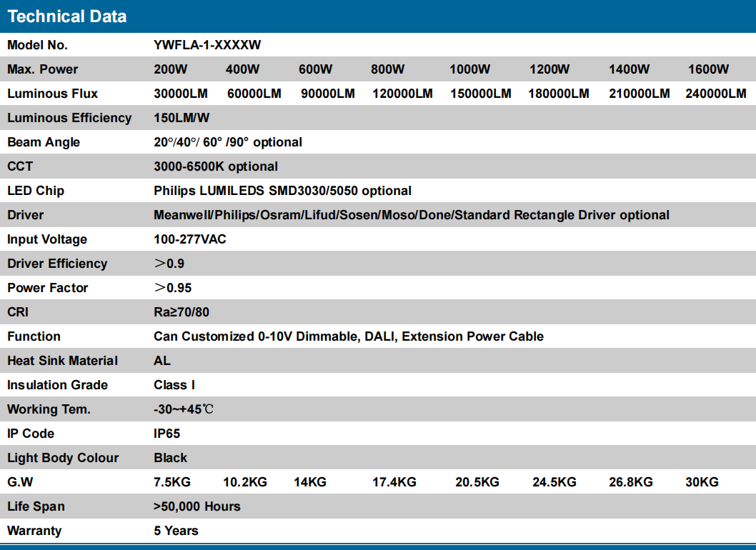Select the model number YWFLA-1-XXXXW
The image size is (756, 550).
207,45
